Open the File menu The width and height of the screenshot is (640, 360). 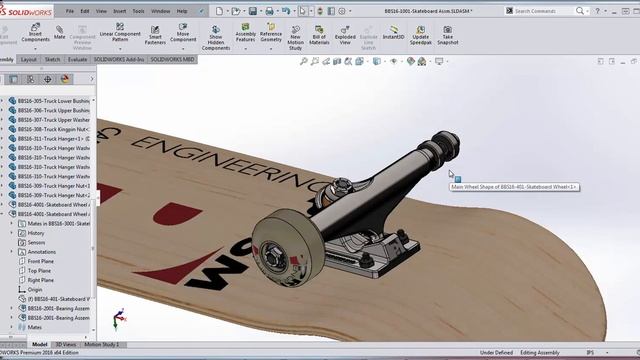coord(70,11)
